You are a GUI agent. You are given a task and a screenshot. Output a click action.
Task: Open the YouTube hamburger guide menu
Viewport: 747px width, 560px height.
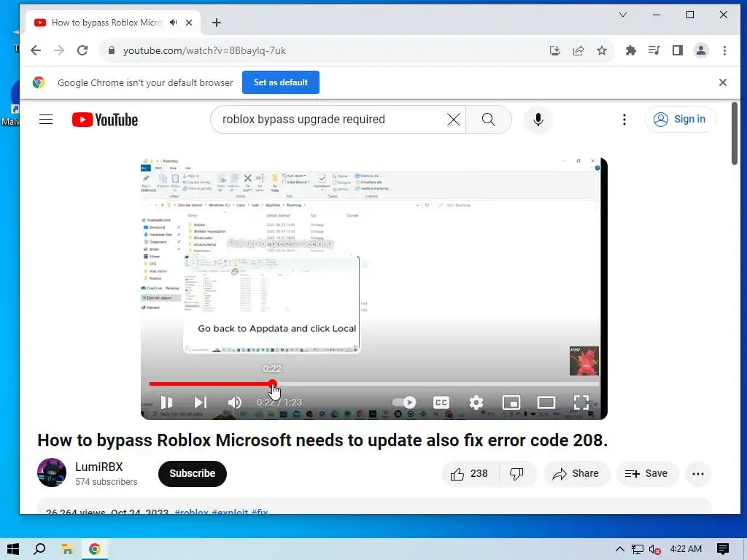point(46,120)
